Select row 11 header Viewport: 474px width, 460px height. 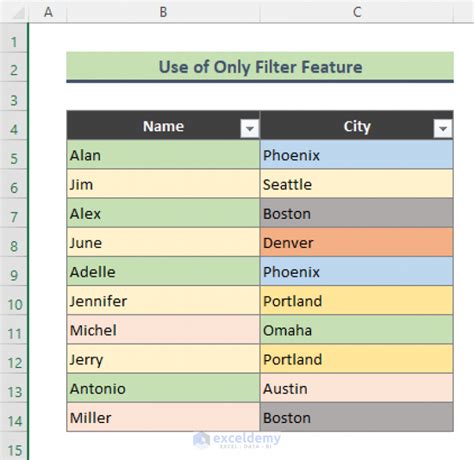14,330
